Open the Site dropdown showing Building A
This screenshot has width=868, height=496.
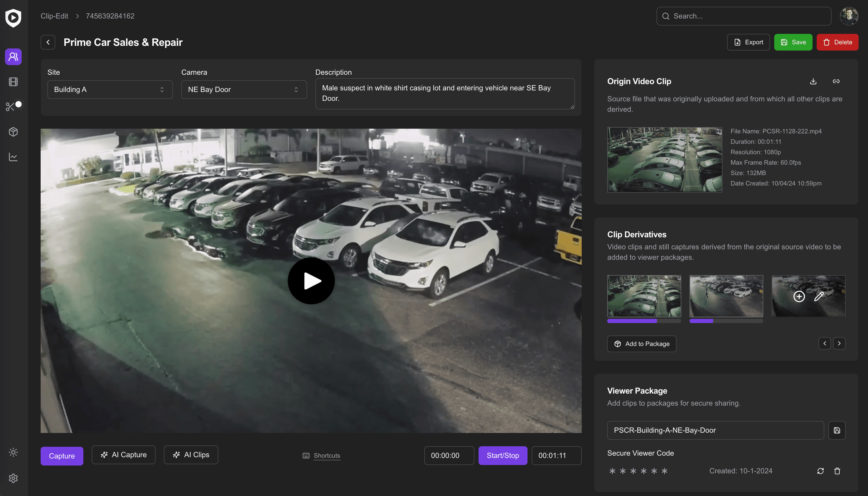coord(110,89)
